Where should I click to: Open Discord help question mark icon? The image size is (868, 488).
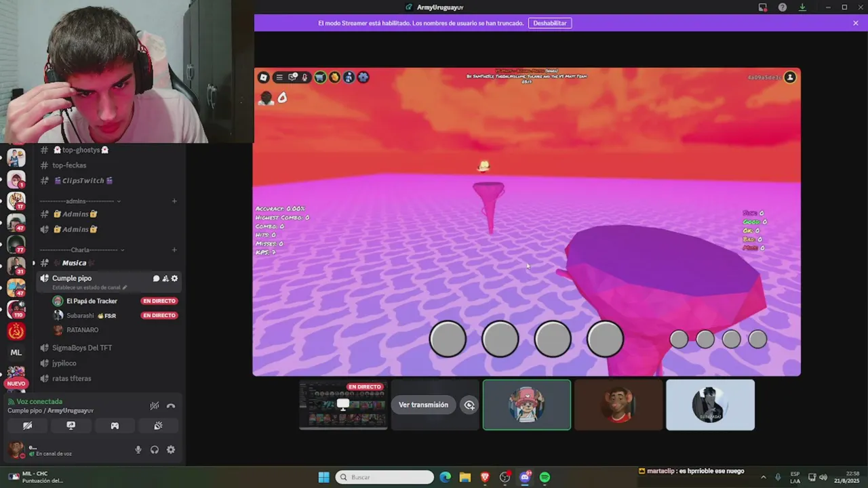[x=783, y=7]
